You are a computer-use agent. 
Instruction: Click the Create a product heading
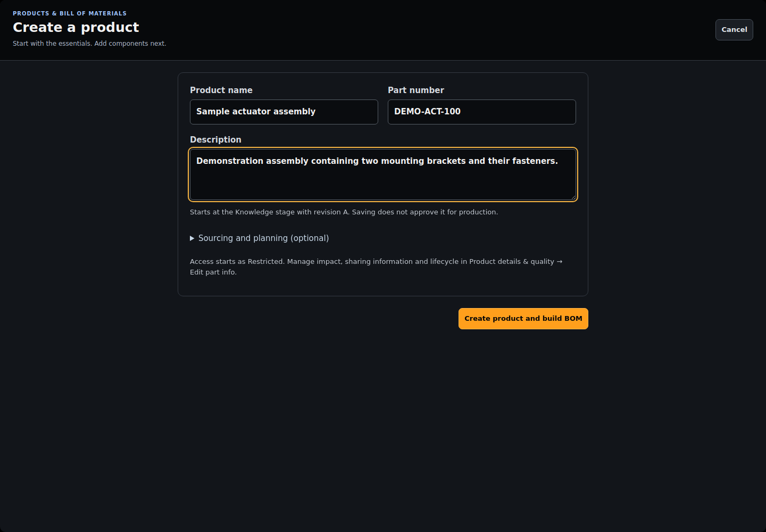[76, 27]
